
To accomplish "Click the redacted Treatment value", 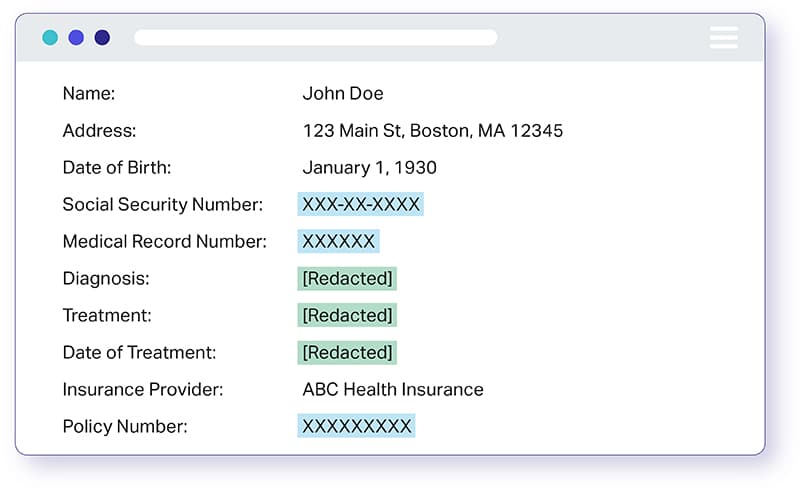I will click(347, 315).
